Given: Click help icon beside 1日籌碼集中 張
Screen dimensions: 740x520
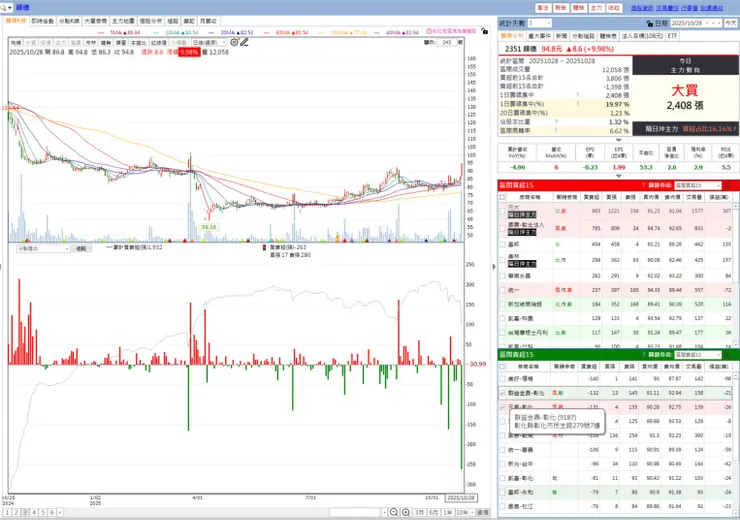Looking at the screenshot, I should coord(577,95).
